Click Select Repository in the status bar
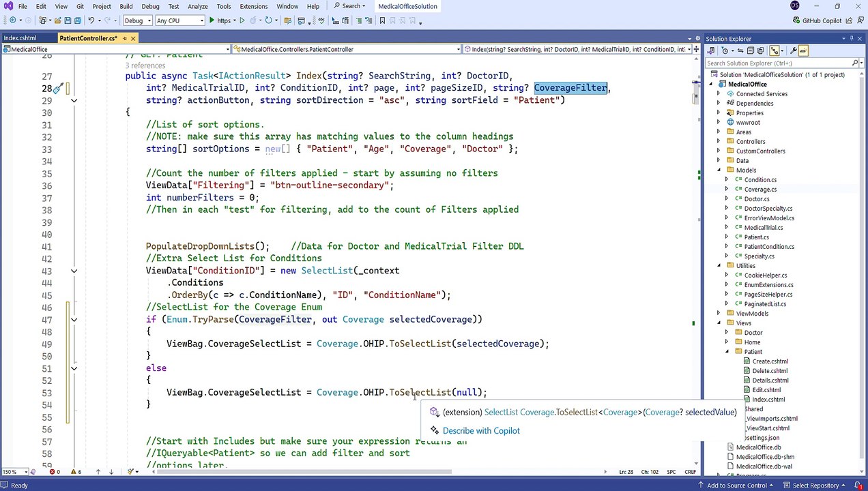The width and height of the screenshot is (868, 491). coord(815,485)
